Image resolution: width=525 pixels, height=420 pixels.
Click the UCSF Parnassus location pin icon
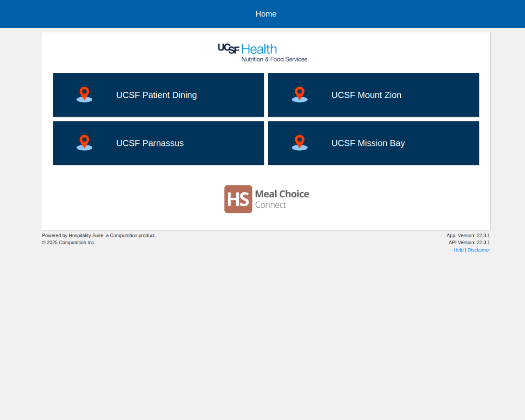point(84,142)
